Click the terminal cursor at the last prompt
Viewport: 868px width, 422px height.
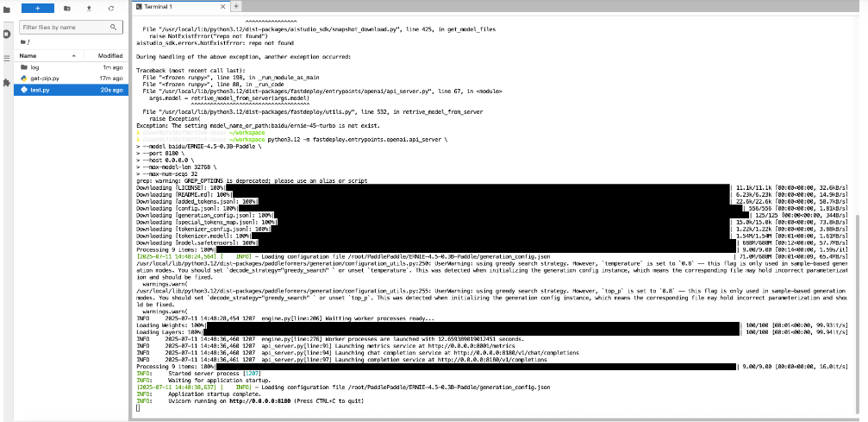click(138, 407)
